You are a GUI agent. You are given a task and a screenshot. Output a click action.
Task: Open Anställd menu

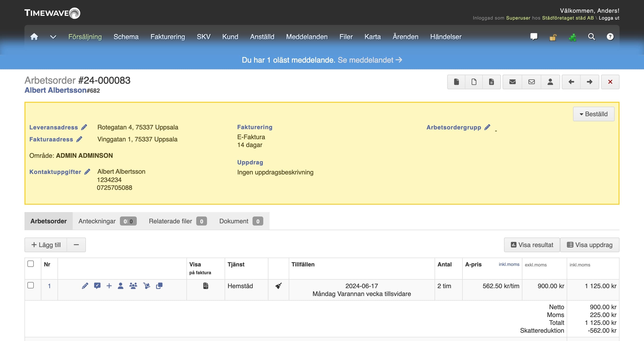(x=262, y=37)
